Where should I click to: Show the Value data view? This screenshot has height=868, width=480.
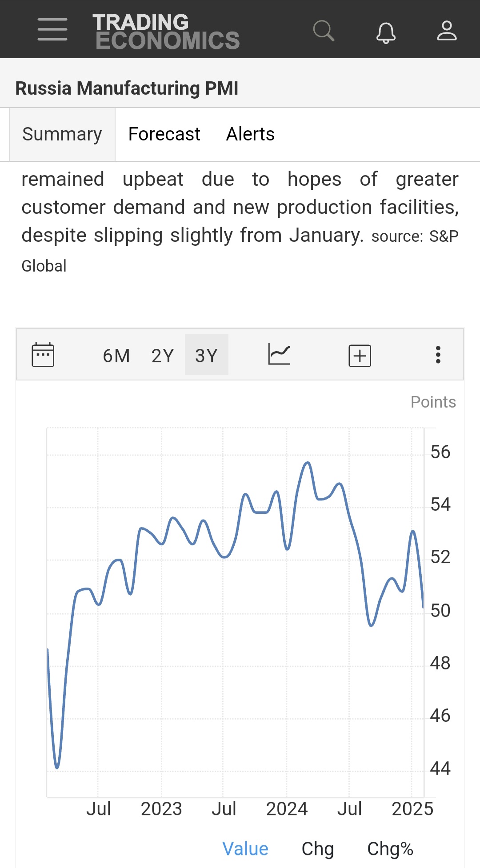(245, 848)
